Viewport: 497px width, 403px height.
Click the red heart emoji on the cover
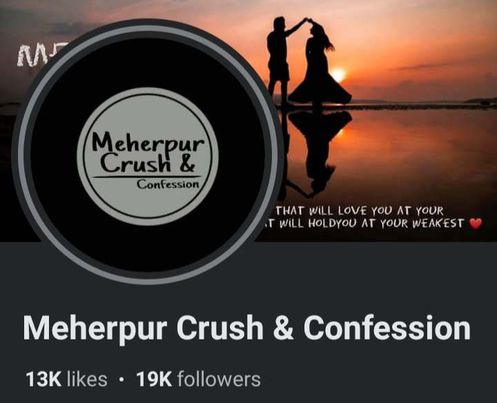pyautogui.click(x=475, y=223)
